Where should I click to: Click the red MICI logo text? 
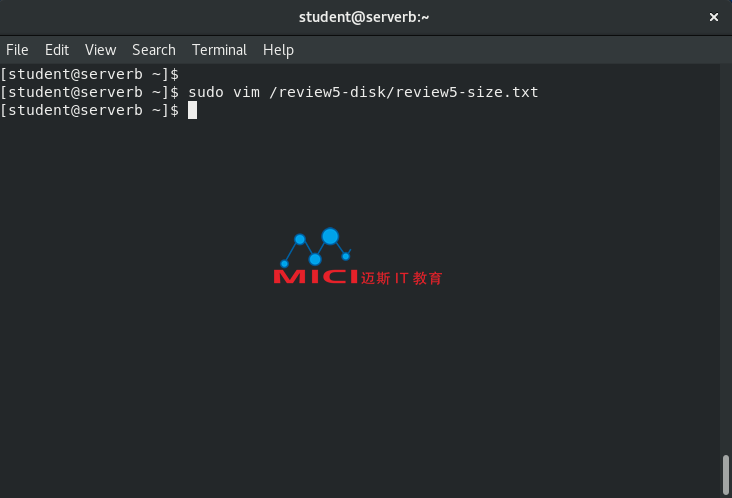tap(316, 277)
